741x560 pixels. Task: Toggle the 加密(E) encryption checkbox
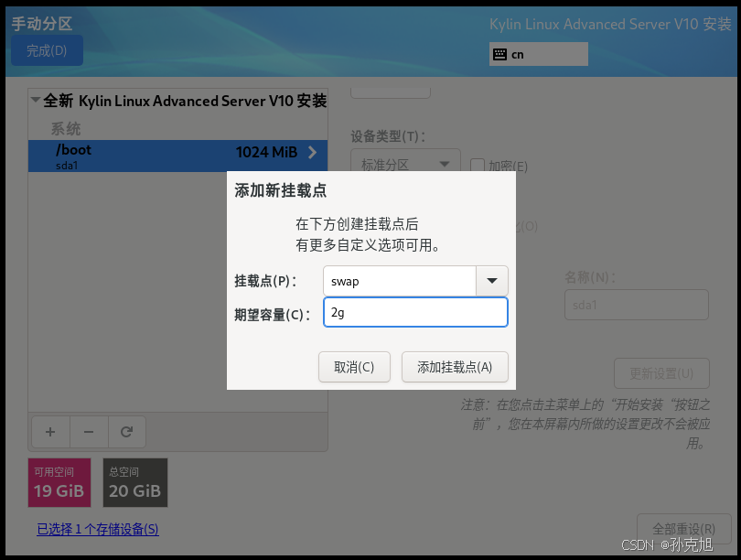click(478, 166)
